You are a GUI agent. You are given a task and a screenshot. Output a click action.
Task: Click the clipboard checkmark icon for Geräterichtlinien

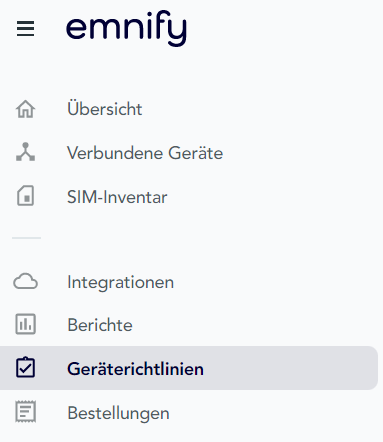click(25, 368)
